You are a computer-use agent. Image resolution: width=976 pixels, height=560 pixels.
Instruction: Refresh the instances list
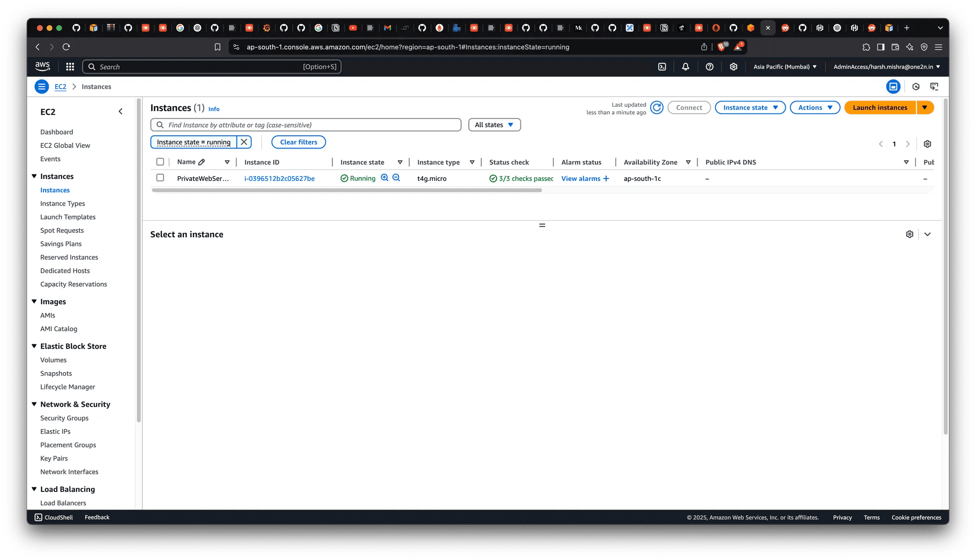coord(657,108)
